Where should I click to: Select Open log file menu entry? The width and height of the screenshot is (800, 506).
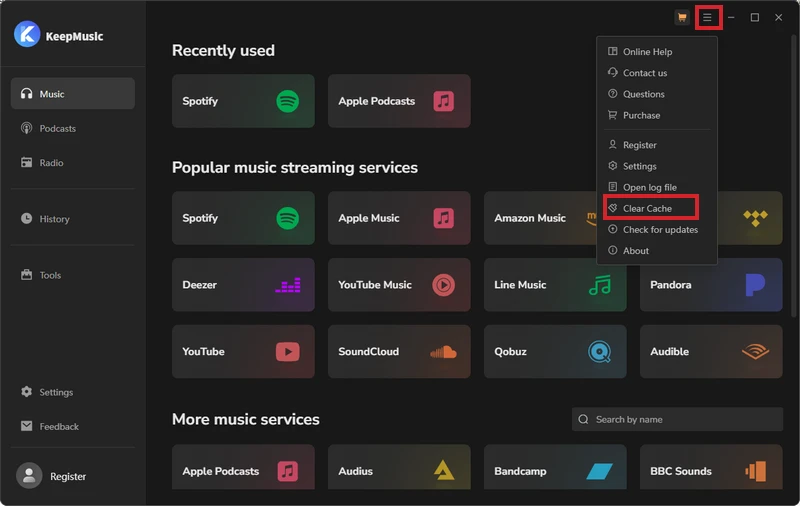[x=657, y=187]
